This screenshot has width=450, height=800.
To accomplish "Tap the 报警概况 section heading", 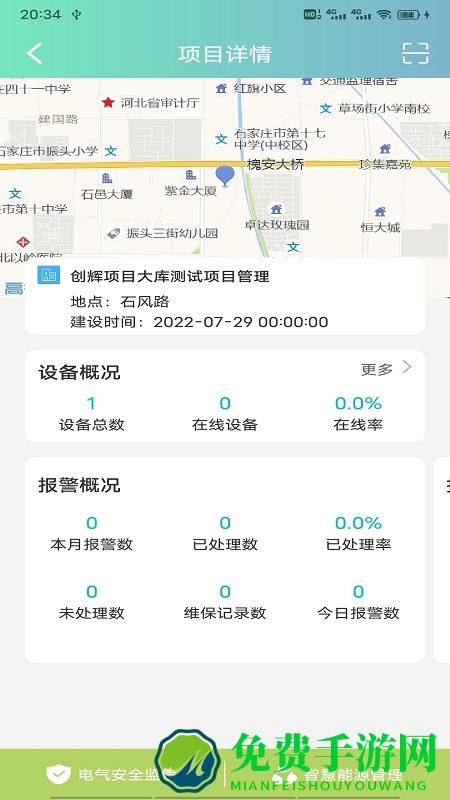I will point(79,485).
